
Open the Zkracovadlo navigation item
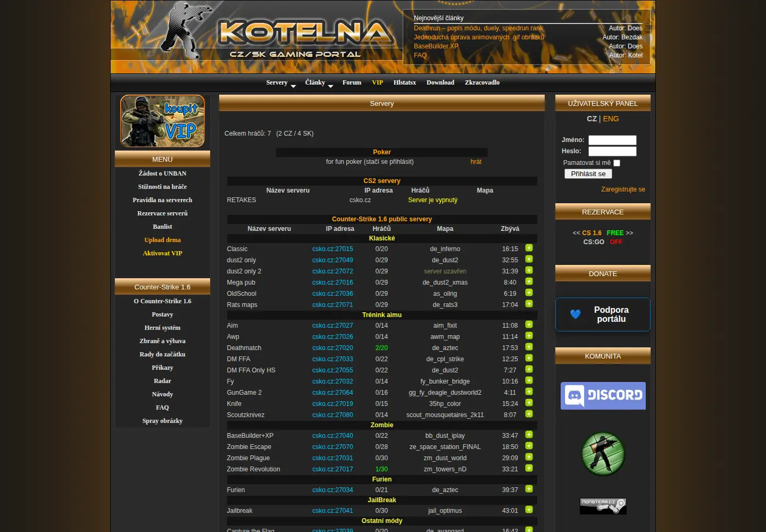point(482,82)
